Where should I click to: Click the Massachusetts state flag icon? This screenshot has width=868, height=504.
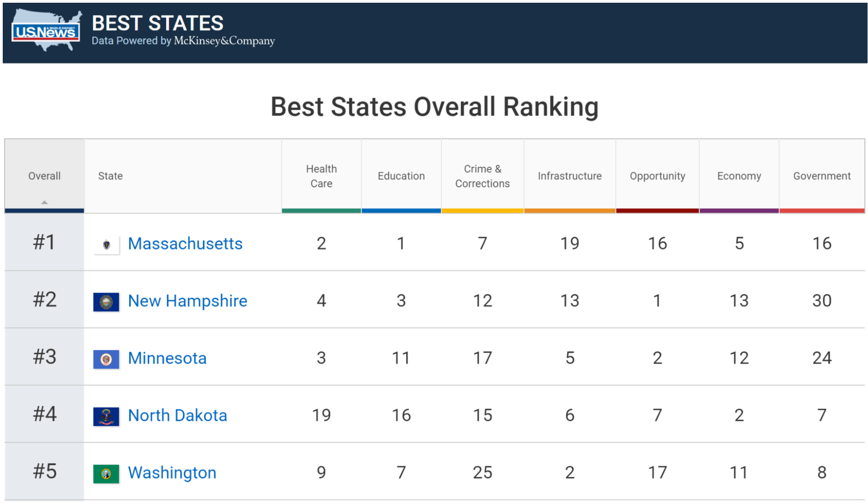pos(106,245)
